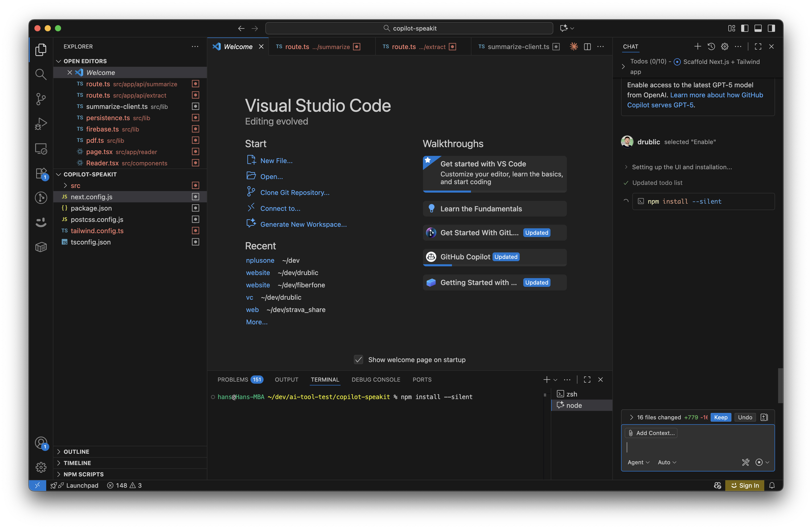The height and width of the screenshot is (529, 812).
Task: Open the Extensions view
Action: 41,173
